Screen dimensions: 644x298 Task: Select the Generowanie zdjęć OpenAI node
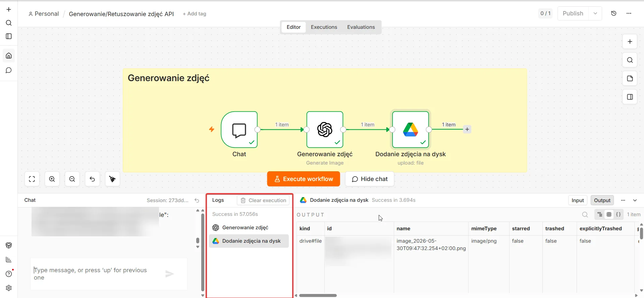coord(325,129)
